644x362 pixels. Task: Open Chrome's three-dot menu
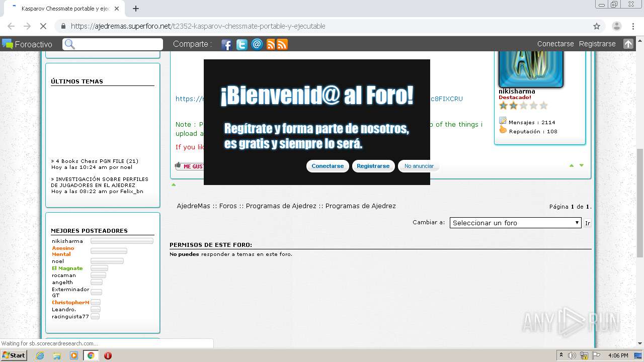point(633,26)
